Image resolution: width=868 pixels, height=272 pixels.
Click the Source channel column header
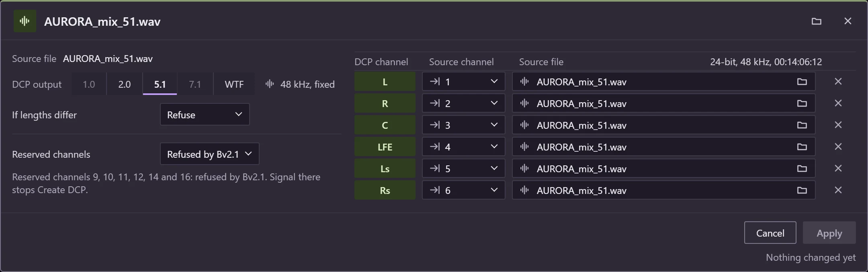pyautogui.click(x=461, y=62)
